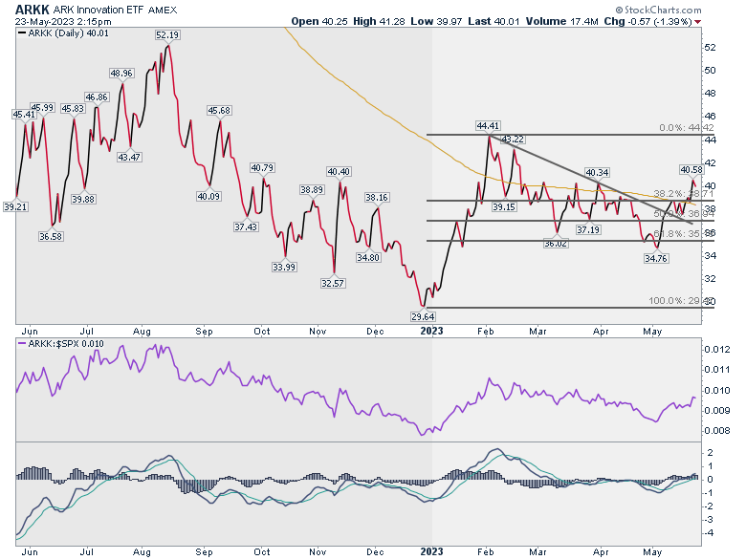Click the 40.09 price label
This screenshot has height=560, width=746.
pyautogui.click(x=208, y=196)
